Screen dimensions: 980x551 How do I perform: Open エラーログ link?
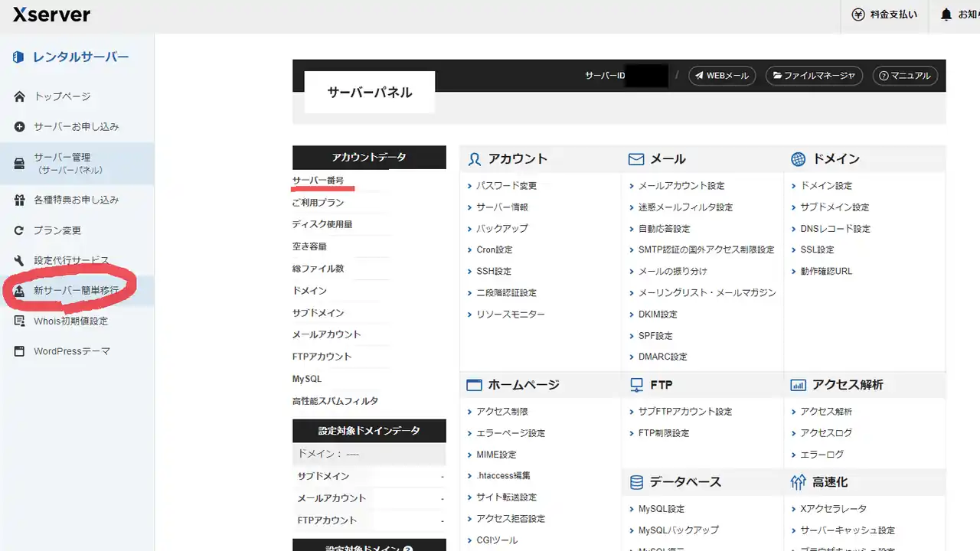[x=822, y=455]
